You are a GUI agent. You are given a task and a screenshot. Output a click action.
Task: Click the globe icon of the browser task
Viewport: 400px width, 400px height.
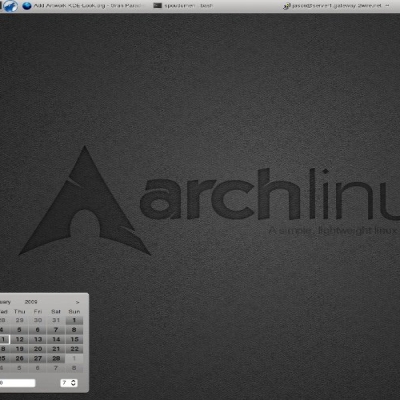[x=27, y=6]
